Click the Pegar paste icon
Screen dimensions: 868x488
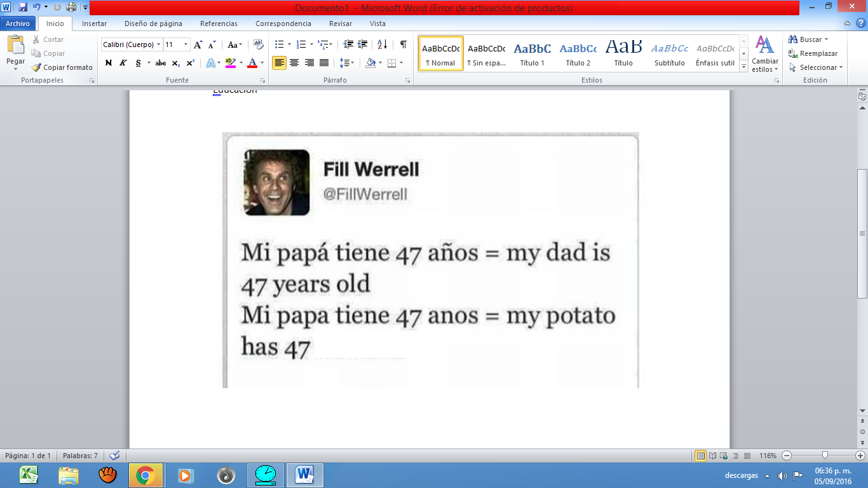point(15,46)
